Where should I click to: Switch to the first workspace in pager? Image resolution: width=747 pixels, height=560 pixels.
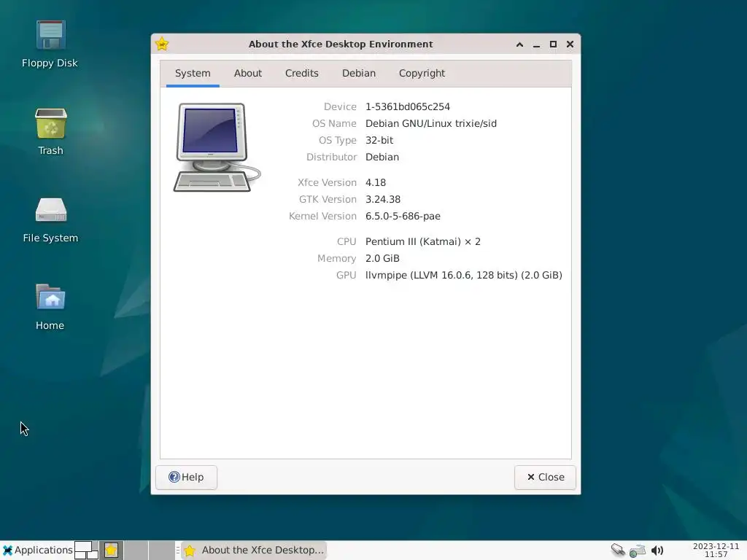(87, 551)
